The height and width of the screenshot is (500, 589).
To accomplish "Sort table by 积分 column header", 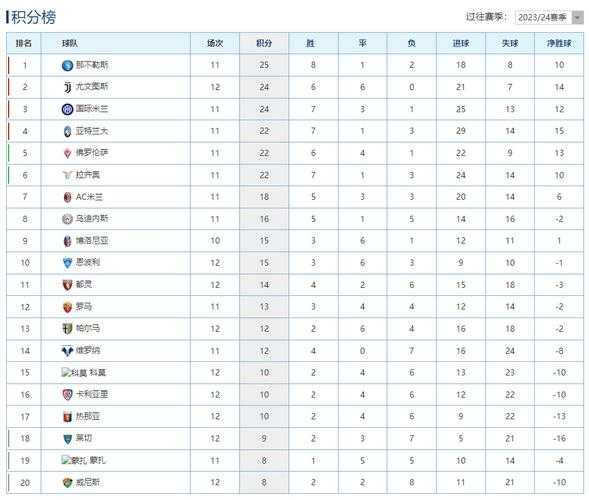I will [264, 43].
